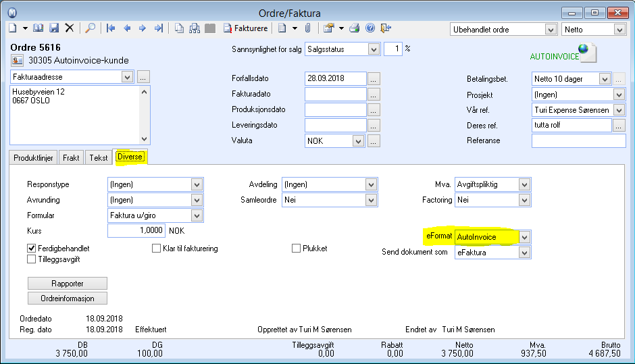
Task: Switch to the Frakt tab
Action: click(71, 158)
